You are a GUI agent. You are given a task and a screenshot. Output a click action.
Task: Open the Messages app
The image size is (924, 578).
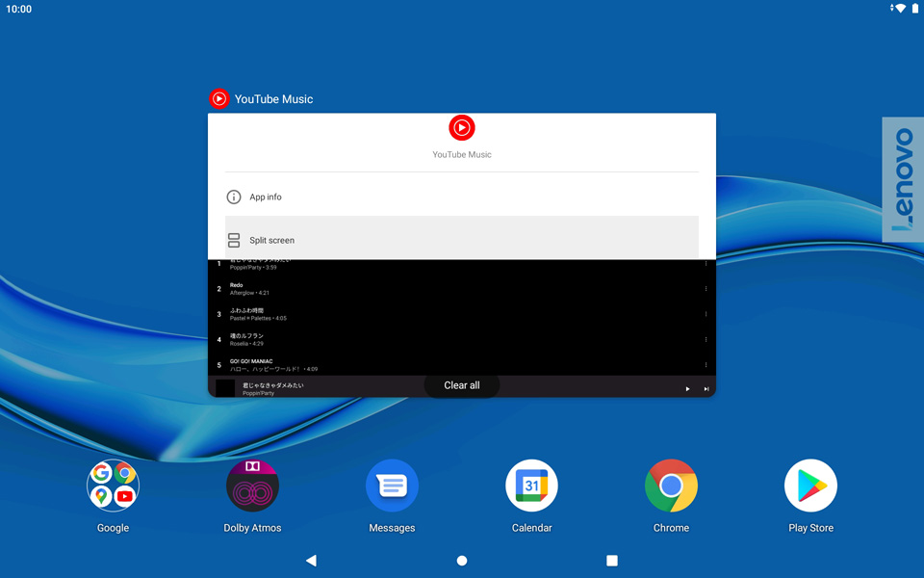(392, 486)
